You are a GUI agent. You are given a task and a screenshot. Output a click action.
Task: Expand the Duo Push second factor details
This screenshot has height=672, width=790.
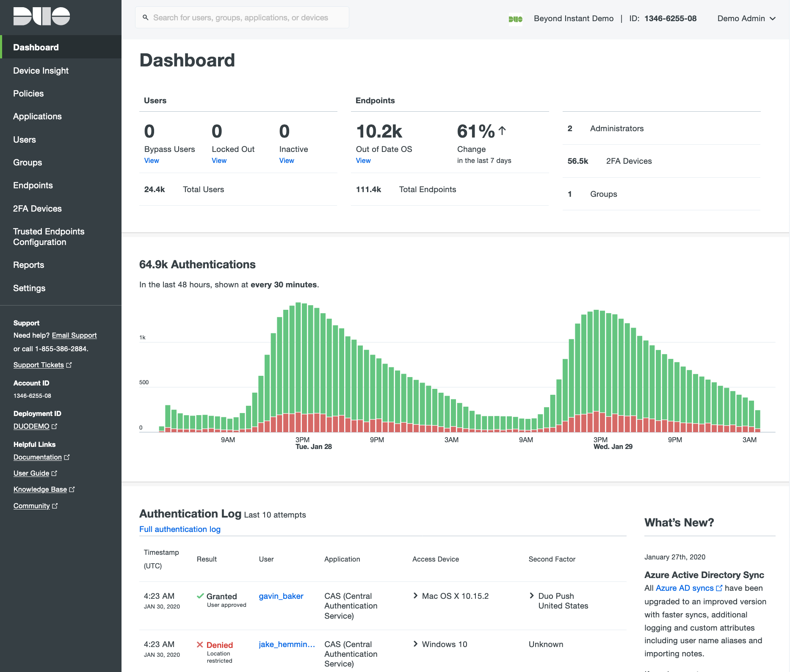click(532, 596)
